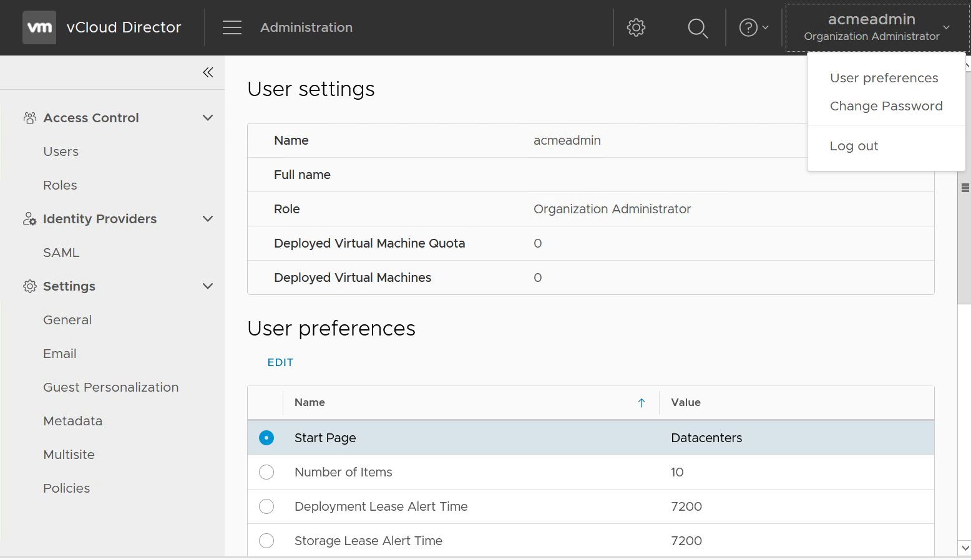Collapse the Access Control section chevron

tap(208, 118)
